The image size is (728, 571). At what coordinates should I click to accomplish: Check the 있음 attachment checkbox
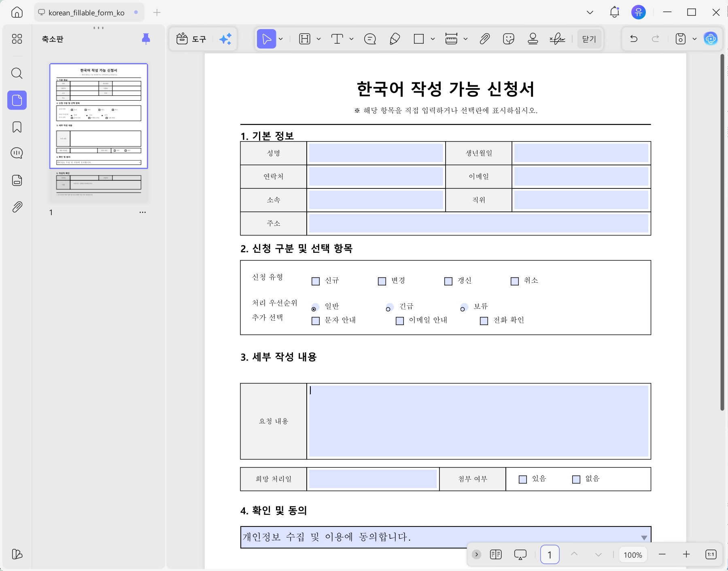(x=523, y=479)
